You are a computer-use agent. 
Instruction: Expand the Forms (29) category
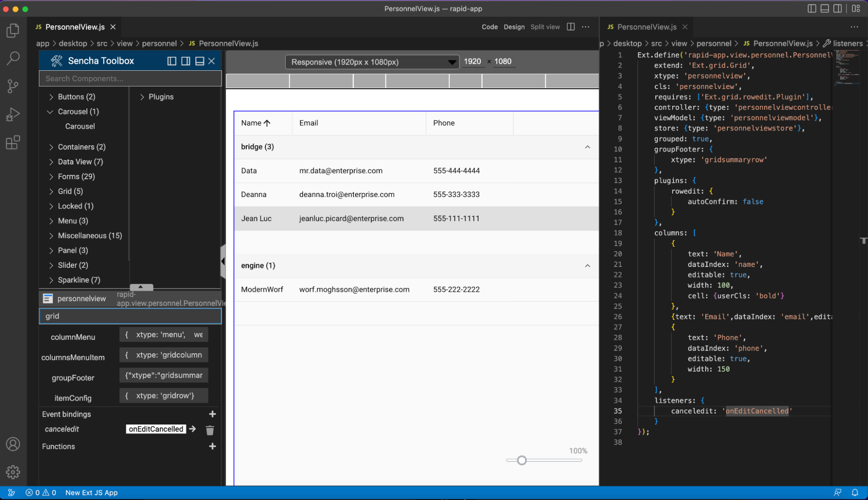51,177
